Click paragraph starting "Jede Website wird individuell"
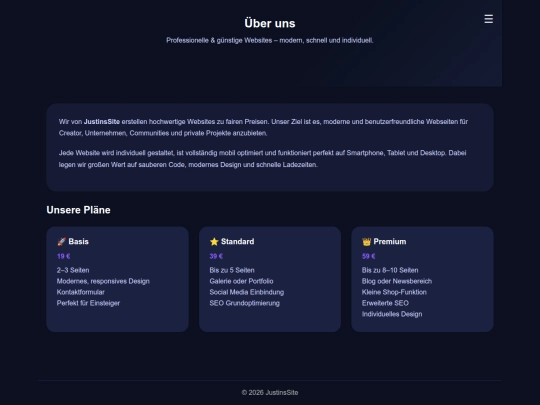The image size is (540, 405). (262, 159)
